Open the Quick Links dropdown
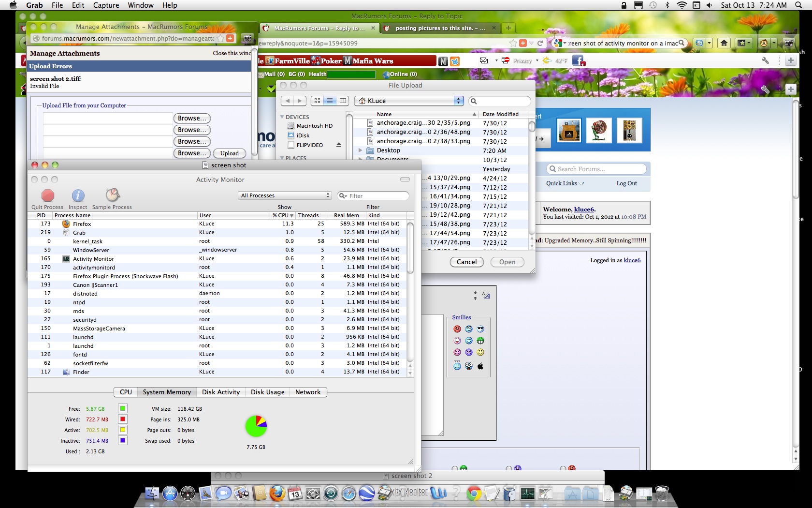This screenshot has height=508, width=812. 565,183
